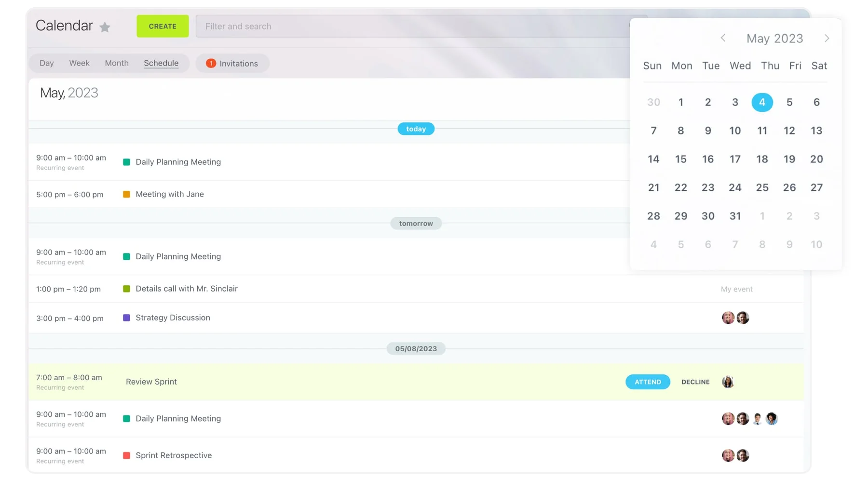Screen dimensions: 868x491
Task: Click the star icon next to Calendar
Action: coord(105,27)
